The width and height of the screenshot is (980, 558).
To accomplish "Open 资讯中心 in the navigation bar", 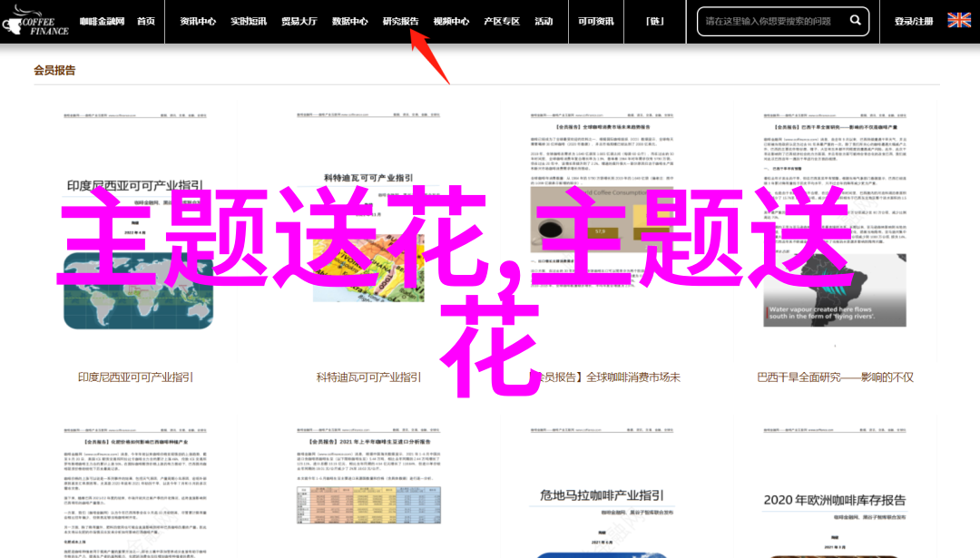I will pyautogui.click(x=198, y=21).
